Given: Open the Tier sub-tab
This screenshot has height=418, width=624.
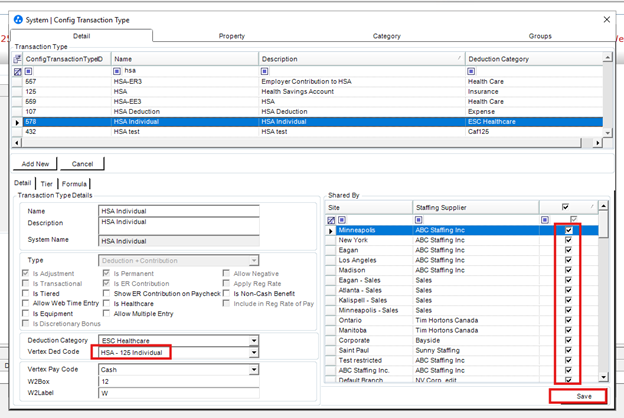Looking at the screenshot, I should (x=47, y=184).
